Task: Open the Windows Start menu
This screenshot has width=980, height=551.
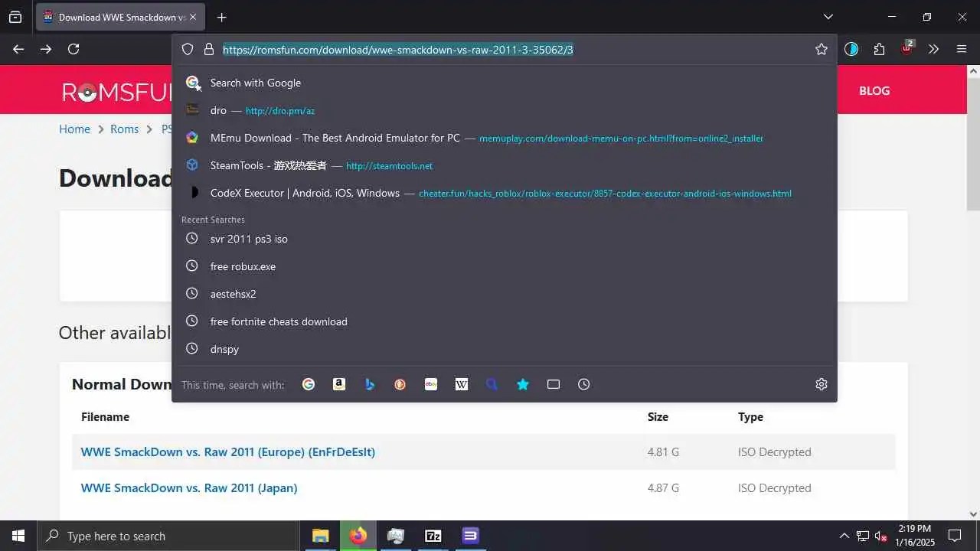Action: click(18, 536)
